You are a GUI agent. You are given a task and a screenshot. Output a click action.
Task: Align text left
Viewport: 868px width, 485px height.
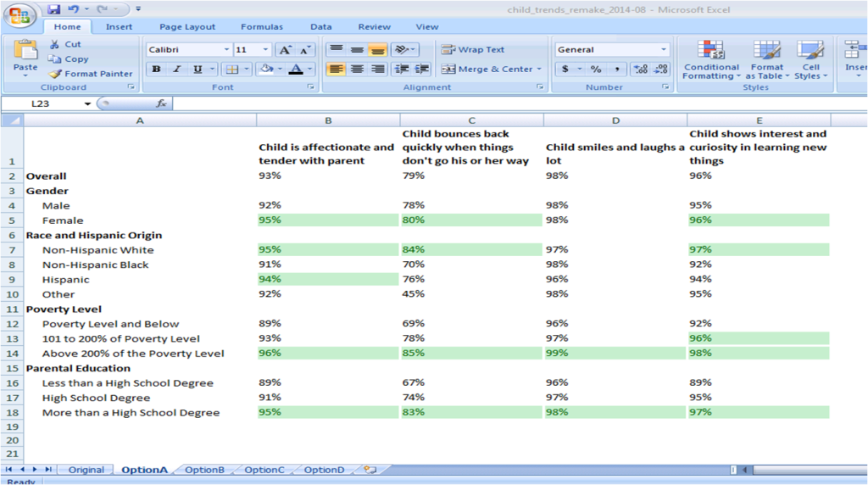[336, 70]
